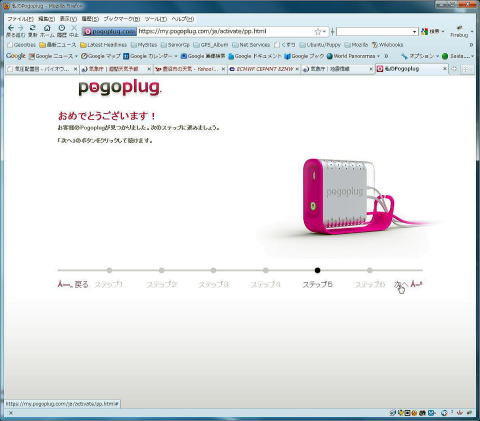Expand the Google ニュース dropdown

76,56
